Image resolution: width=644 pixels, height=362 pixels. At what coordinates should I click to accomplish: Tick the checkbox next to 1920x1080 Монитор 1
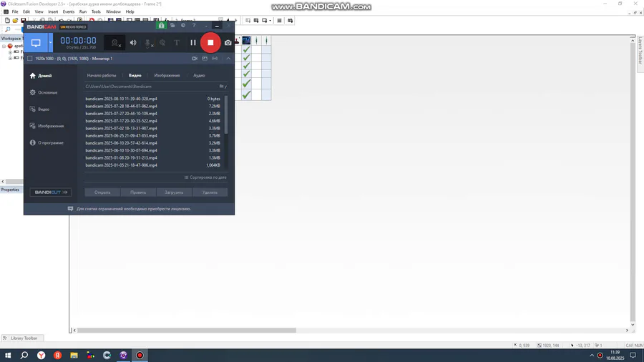point(29,59)
